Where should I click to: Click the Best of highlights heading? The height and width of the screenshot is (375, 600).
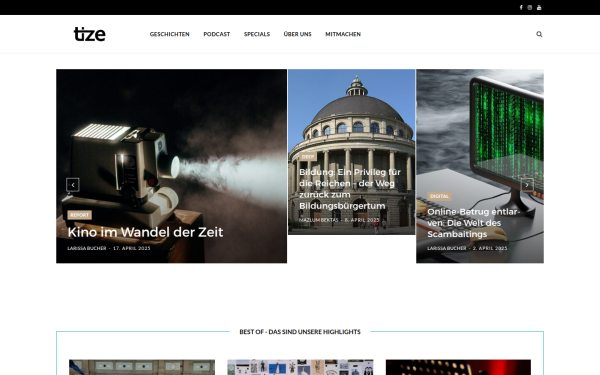coord(300,332)
